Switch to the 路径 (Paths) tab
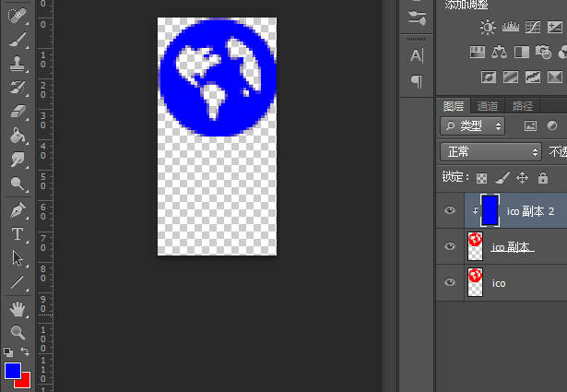Image resolution: width=567 pixels, height=392 pixels. pyautogui.click(x=523, y=106)
